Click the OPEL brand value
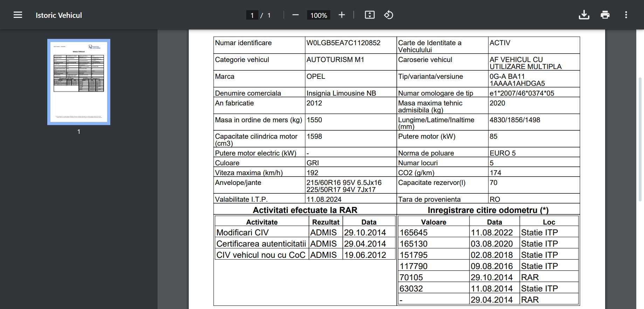The image size is (644, 309). pos(316,76)
